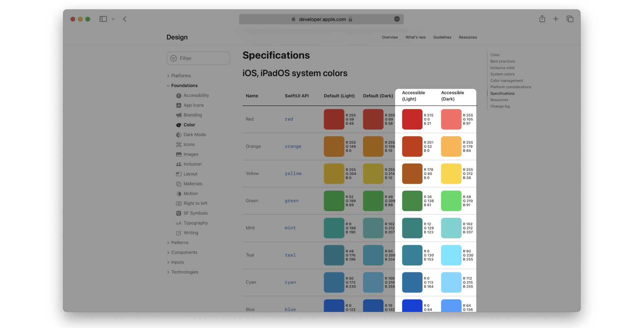Image resolution: width=644 pixels, height=328 pixels.
Task: Open a new tab with plus icon
Action: point(556,19)
